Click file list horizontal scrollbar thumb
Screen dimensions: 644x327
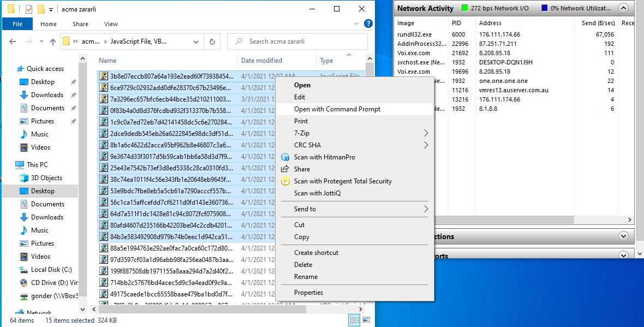(202, 309)
